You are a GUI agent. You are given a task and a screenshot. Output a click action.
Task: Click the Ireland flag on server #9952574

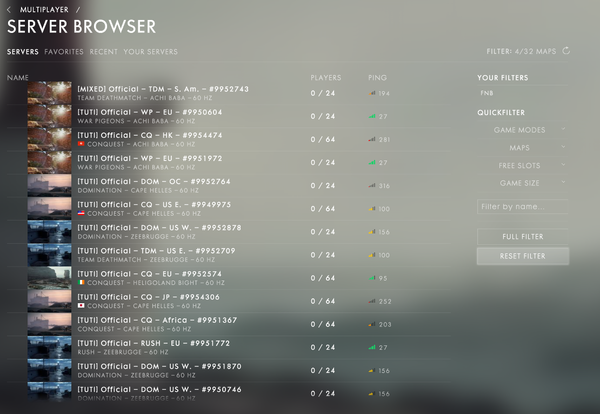tap(81, 283)
